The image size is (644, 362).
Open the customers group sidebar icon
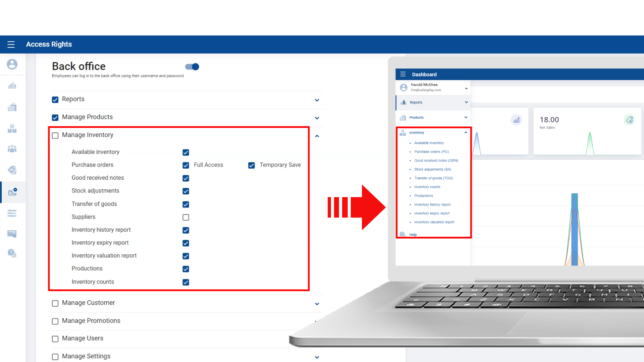tap(12, 148)
